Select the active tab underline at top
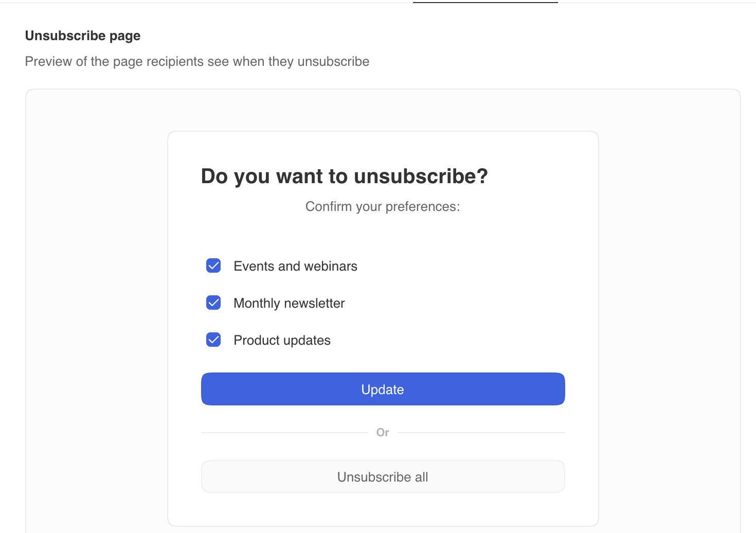The image size is (756, 533). click(x=485, y=2)
